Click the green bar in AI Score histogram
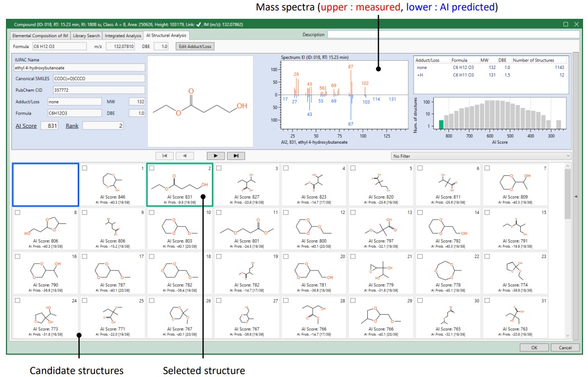 441,125
